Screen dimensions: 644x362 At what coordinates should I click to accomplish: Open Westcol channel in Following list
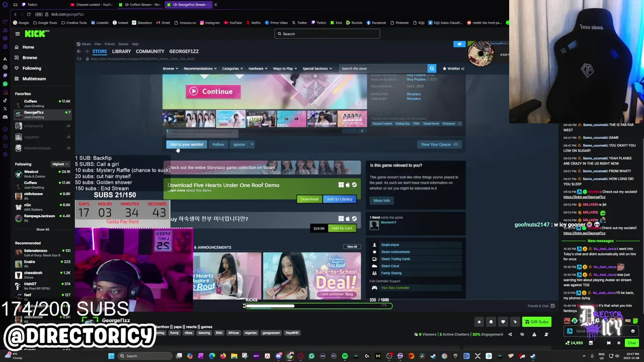click(x=43, y=174)
